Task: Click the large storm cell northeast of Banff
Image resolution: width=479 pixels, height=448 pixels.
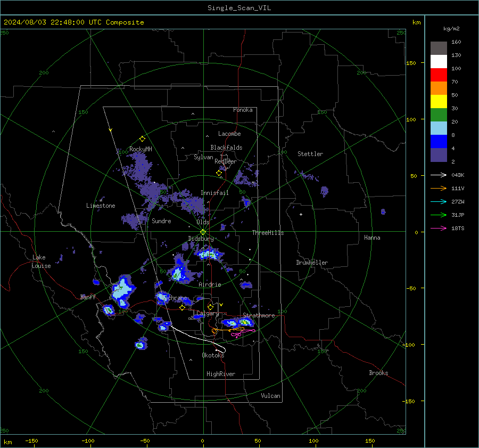Action: (123, 290)
